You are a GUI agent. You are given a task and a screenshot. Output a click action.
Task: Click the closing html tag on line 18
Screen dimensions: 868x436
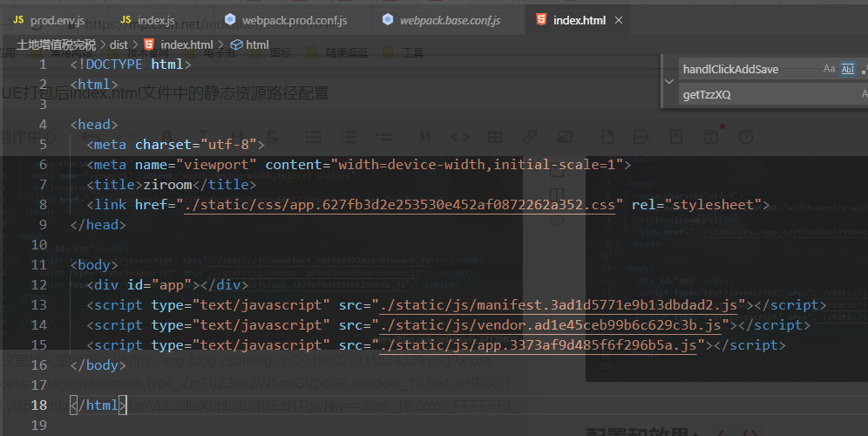[x=98, y=405]
